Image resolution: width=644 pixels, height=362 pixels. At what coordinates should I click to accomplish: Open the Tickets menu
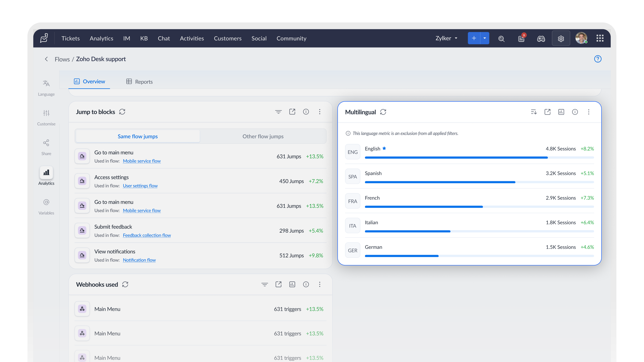[70, 38]
